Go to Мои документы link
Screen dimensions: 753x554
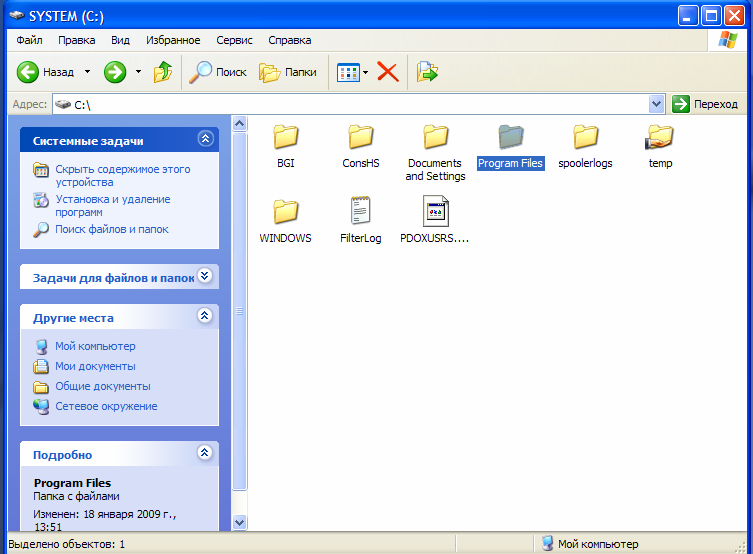[x=95, y=366]
